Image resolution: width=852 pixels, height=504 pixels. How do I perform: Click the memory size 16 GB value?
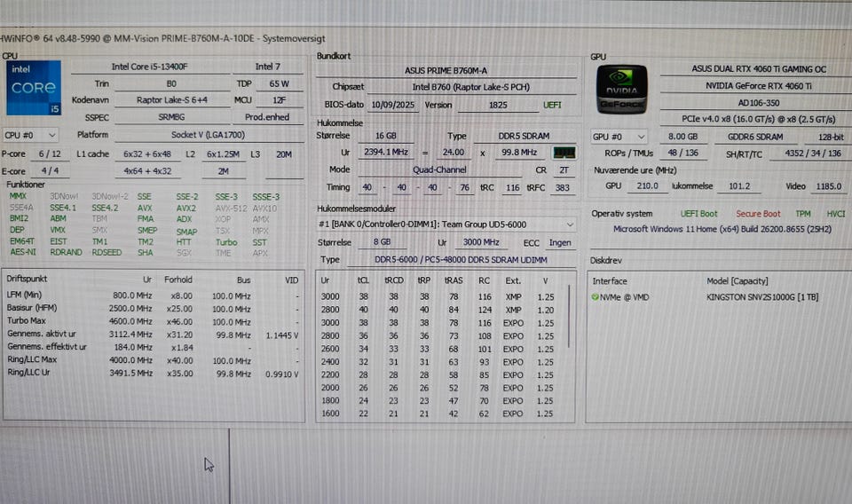point(386,136)
